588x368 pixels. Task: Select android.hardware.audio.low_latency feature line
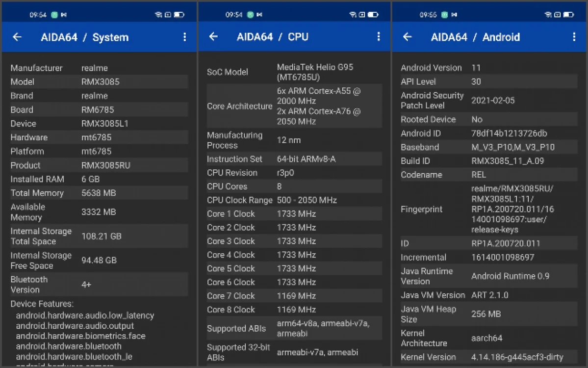tap(85, 315)
